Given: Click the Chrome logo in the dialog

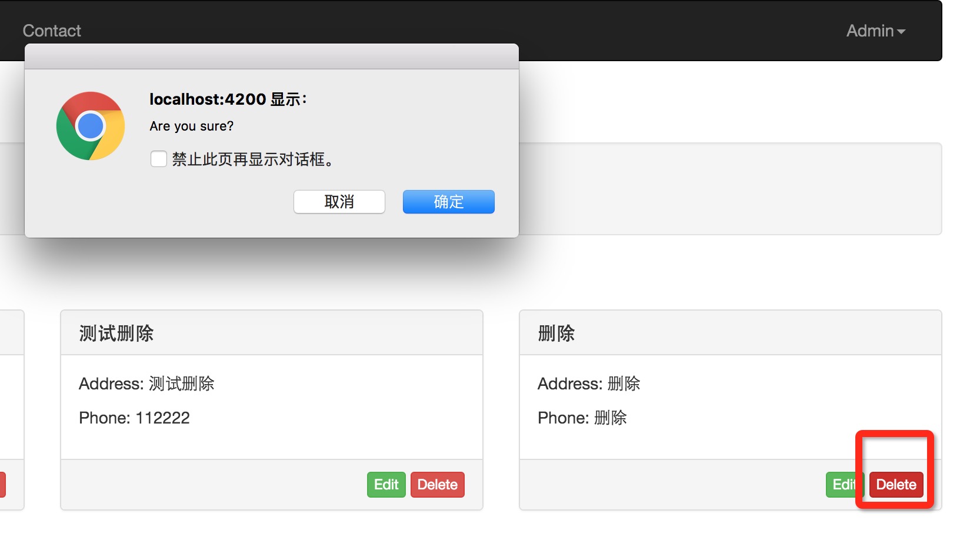Looking at the screenshot, I should (x=91, y=126).
